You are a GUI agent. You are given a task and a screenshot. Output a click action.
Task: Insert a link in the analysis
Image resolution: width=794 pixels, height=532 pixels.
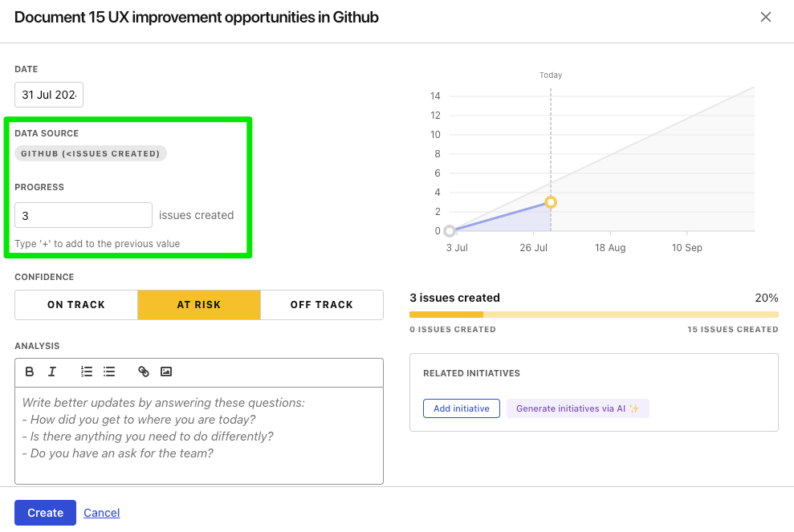pos(144,372)
